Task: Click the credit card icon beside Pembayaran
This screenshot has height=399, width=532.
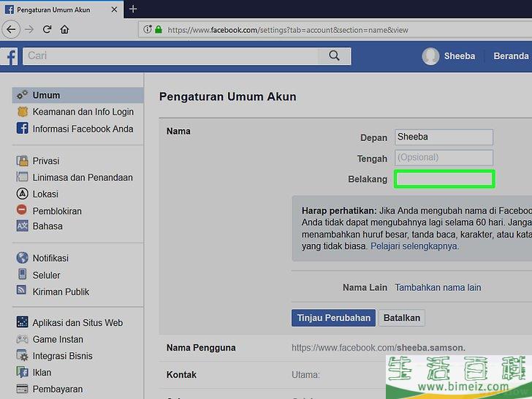Action: (23, 389)
